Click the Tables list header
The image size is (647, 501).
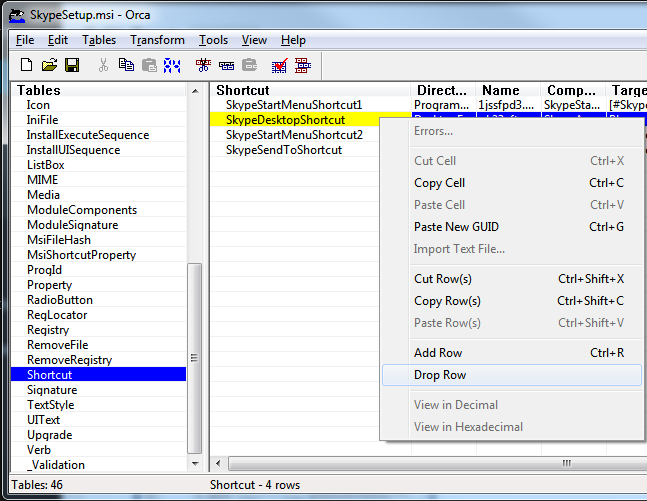(x=99, y=90)
